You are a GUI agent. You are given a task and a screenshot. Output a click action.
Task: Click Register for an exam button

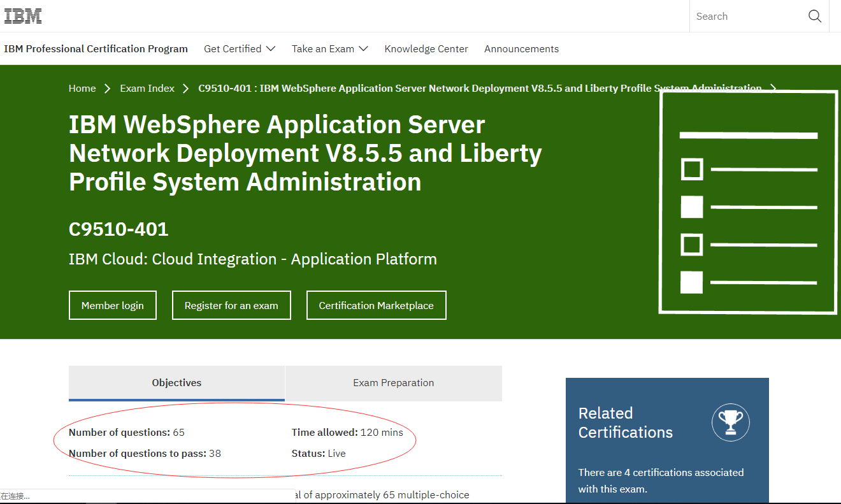[231, 305]
